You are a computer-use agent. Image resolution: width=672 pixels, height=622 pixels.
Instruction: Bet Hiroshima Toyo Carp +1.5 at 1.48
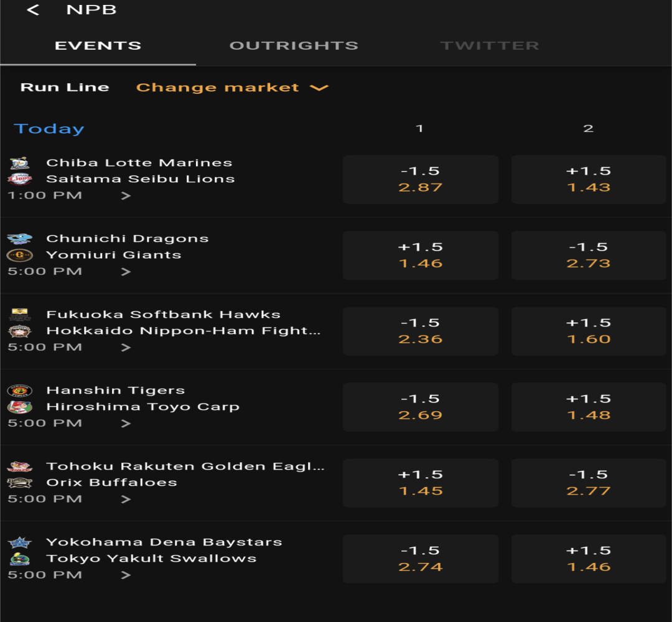589,407
